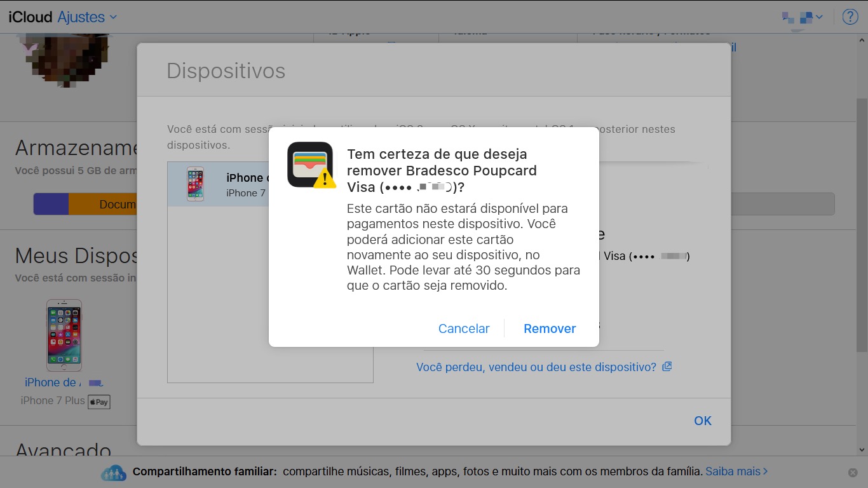Click the storage bar Documentos segment

(102, 205)
